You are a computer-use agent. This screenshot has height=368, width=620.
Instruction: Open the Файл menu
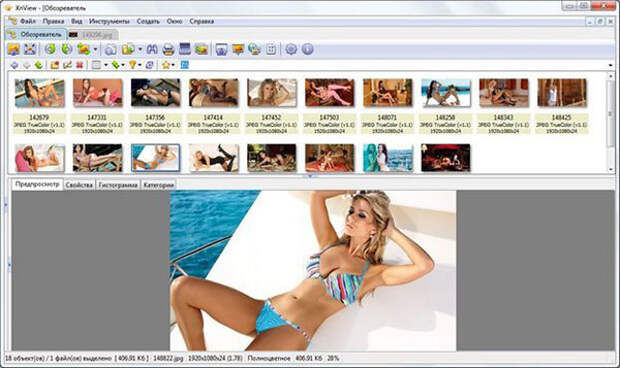click(28, 21)
